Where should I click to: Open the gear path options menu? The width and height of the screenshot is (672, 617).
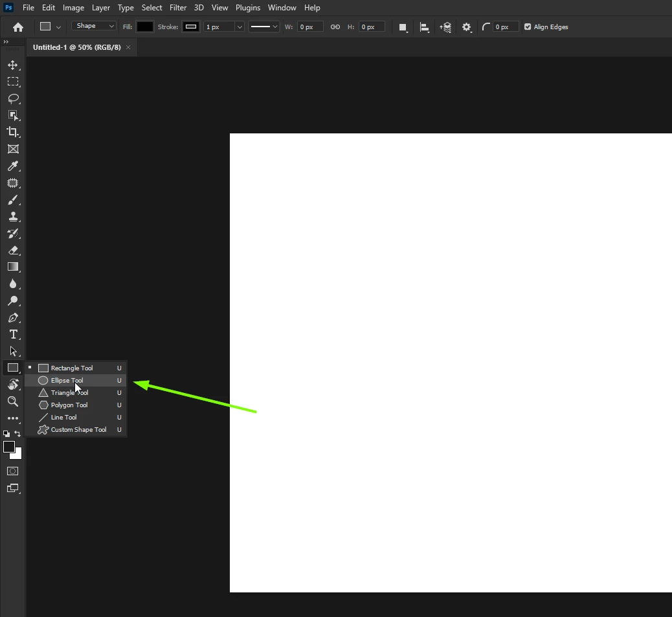467,27
